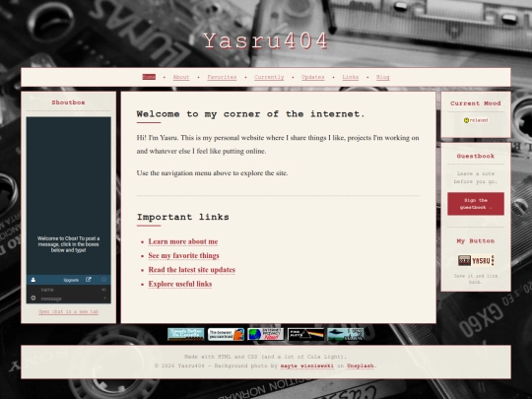Open the Unsplash link in footer
Image resolution: width=532 pixels, height=399 pixels.
(361, 366)
